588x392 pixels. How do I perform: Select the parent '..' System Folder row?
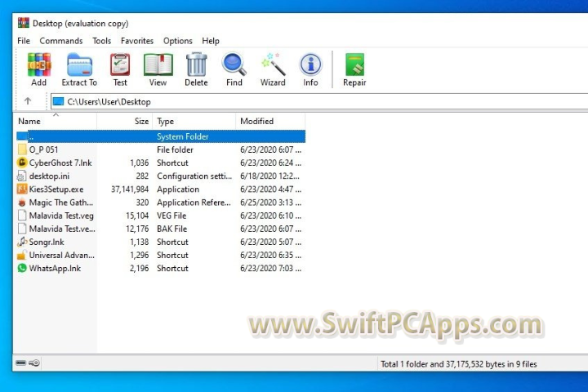(x=161, y=136)
